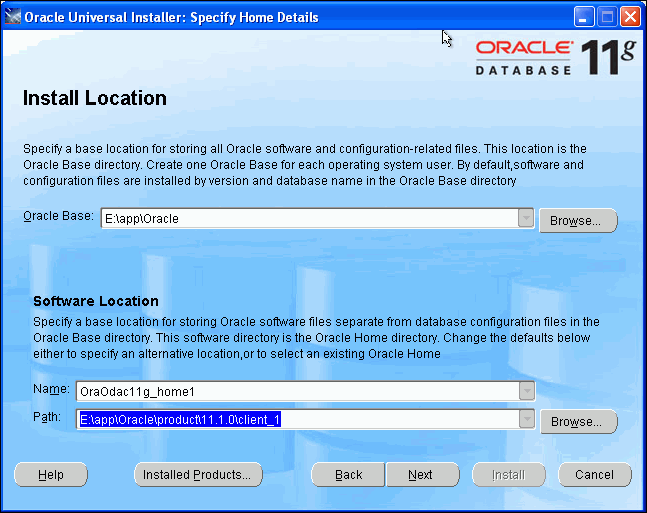Click the Oracle Universal Installer title bar icon
This screenshot has height=513, width=647.
pos(13,17)
